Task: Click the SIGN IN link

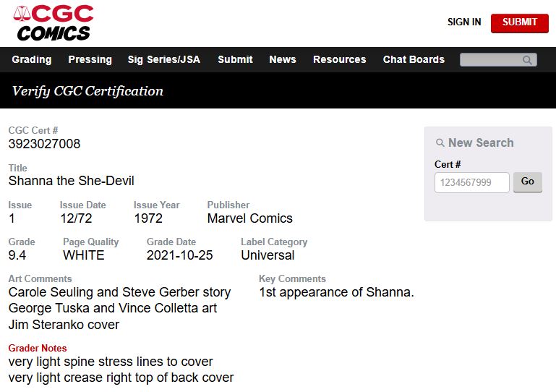Action: pyautogui.click(x=463, y=22)
